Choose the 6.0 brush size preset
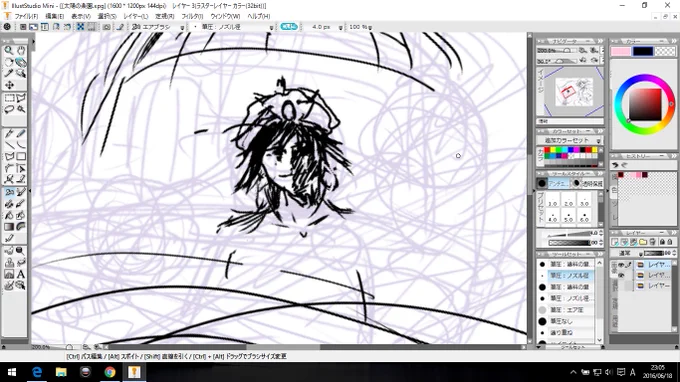 click(584, 216)
